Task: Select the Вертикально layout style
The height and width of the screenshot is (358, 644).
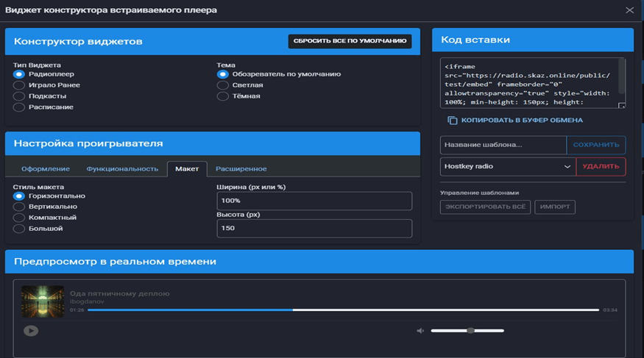Action: (19, 207)
